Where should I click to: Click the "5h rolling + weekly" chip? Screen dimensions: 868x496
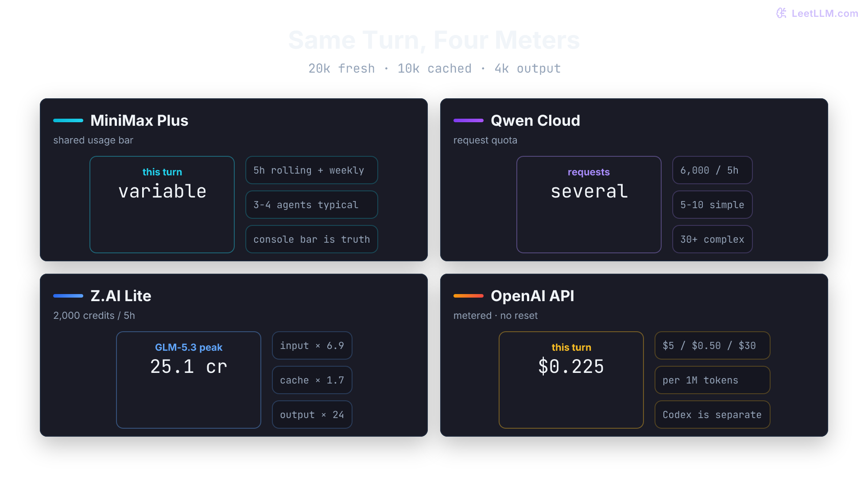pyautogui.click(x=312, y=170)
